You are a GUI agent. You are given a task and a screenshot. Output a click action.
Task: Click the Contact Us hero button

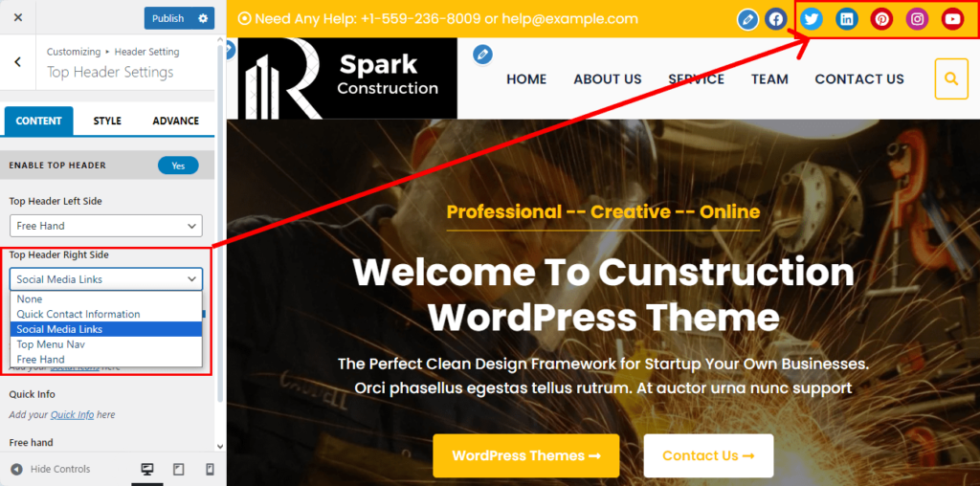708,455
